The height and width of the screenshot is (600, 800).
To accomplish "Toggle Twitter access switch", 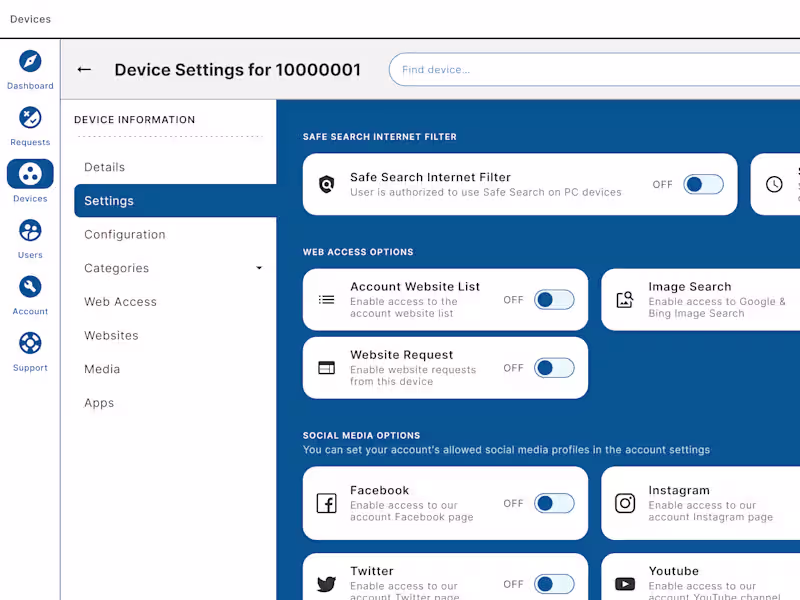I will click(x=553, y=584).
